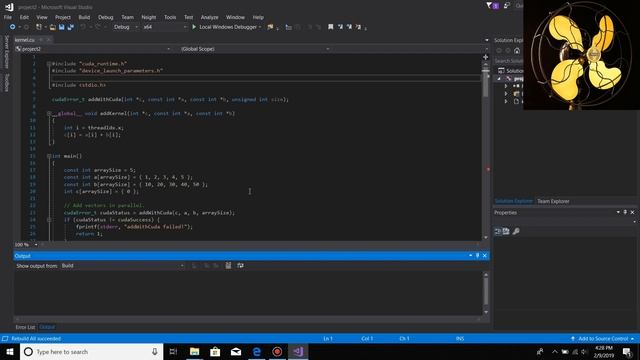
Task: Click the Visual Studio taskbar icon
Action: tap(298, 352)
